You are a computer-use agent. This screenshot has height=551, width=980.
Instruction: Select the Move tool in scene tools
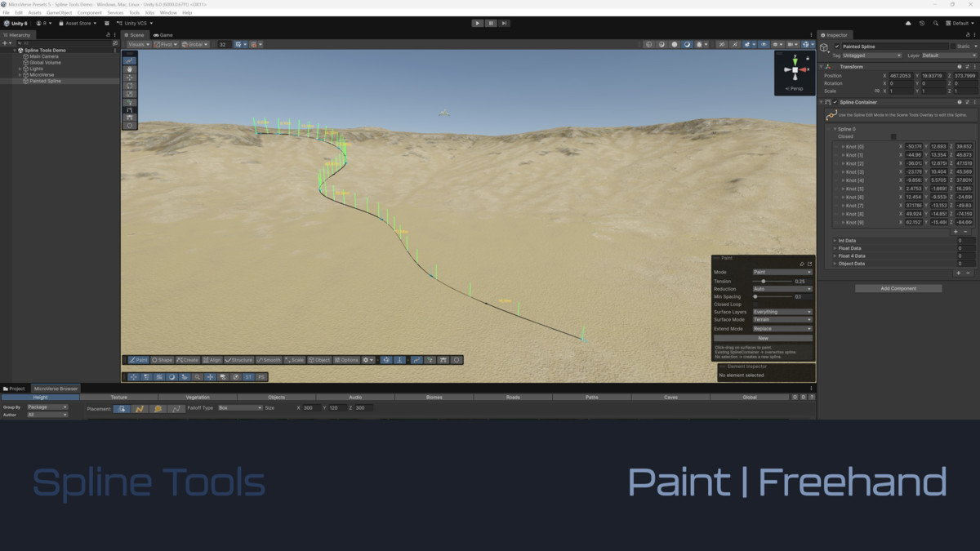pyautogui.click(x=129, y=78)
